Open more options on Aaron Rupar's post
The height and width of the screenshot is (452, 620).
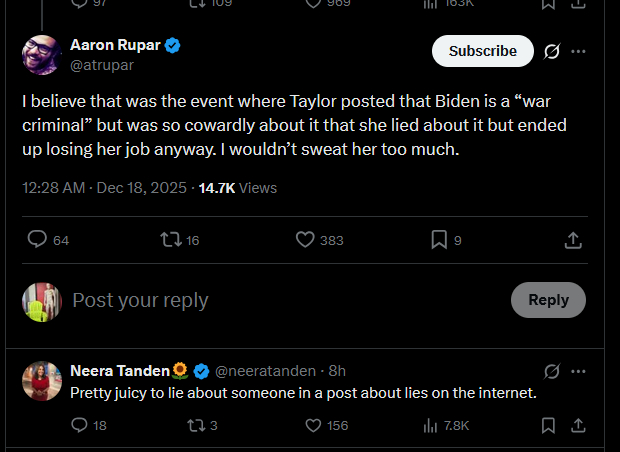(578, 51)
